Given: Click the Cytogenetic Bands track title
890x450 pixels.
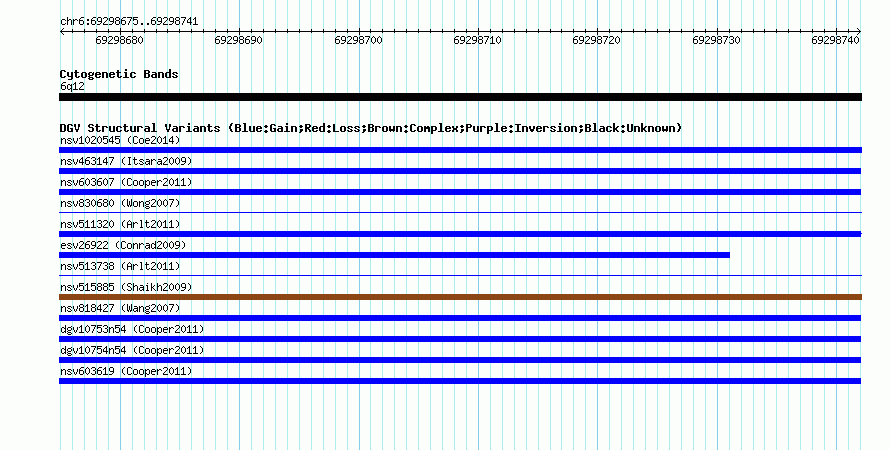Looking at the screenshot, I should click(x=119, y=74).
